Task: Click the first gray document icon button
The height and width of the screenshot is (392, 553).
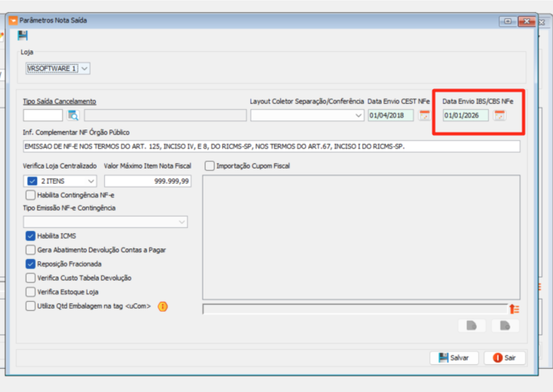Action: tap(471, 326)
